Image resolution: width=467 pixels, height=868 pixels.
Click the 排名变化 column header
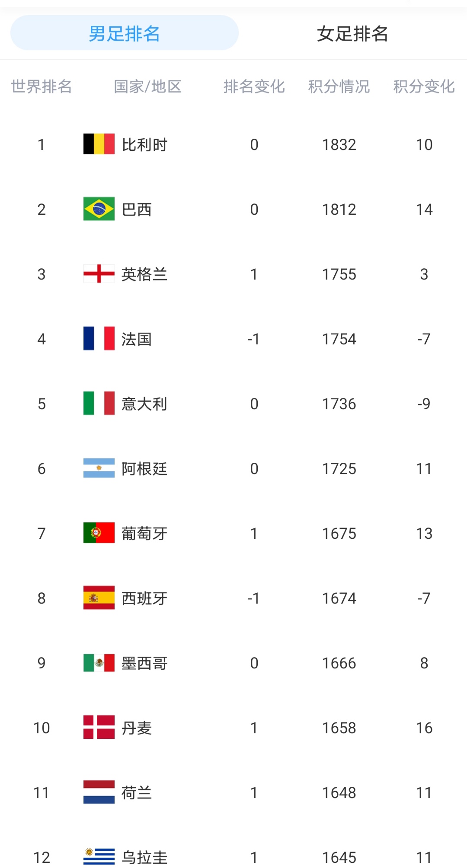pyautogui.click(x=254, y=86)
